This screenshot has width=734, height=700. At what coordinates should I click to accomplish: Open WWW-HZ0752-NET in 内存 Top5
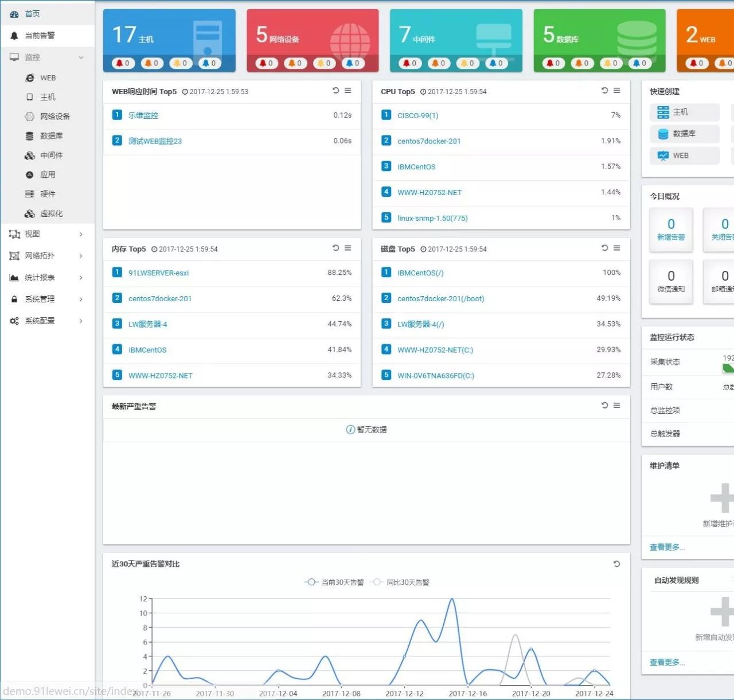pyautogui.click(x=161, y=376)
